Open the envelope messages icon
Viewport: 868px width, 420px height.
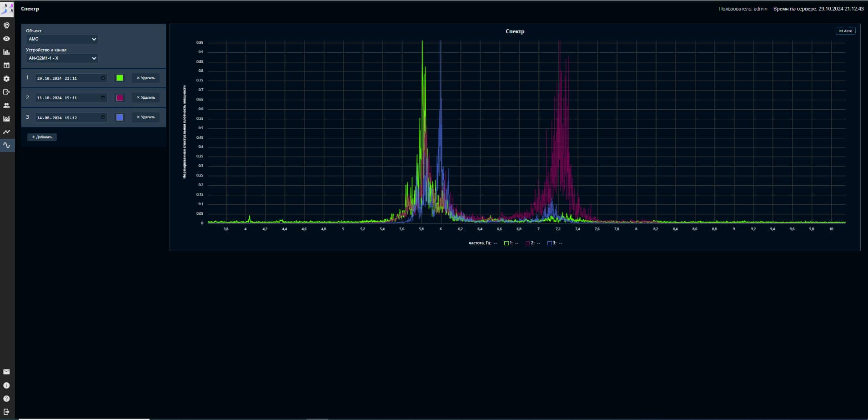[x=6, y=372]
